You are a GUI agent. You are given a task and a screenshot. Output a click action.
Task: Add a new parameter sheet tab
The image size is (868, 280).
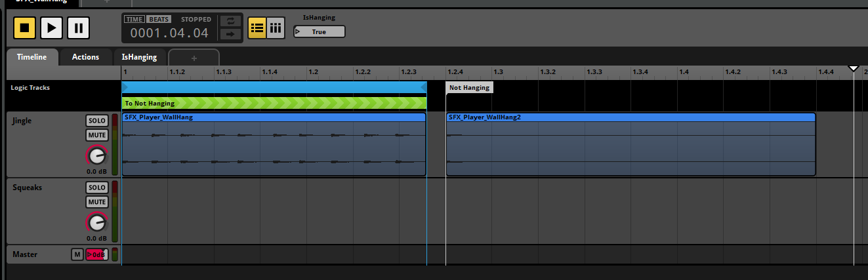[x=194, y=58]
